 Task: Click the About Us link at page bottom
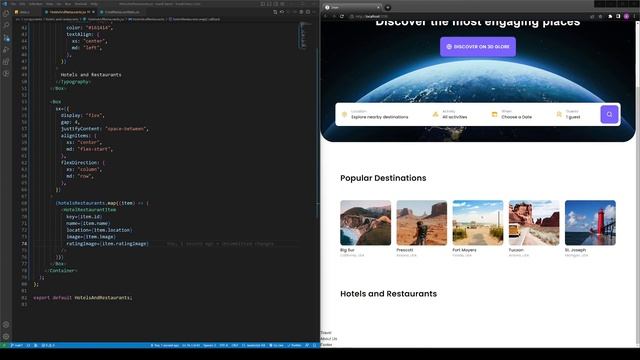pos(329,339)
